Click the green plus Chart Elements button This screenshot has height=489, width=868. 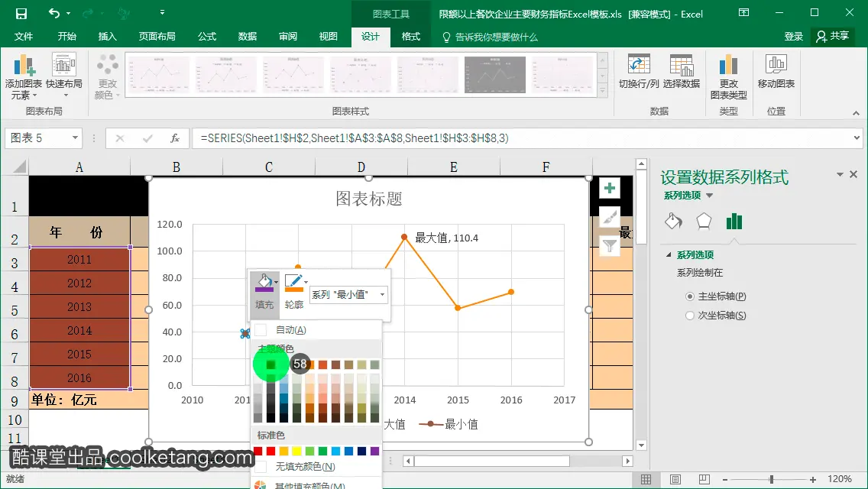click(x=610, y=188)
